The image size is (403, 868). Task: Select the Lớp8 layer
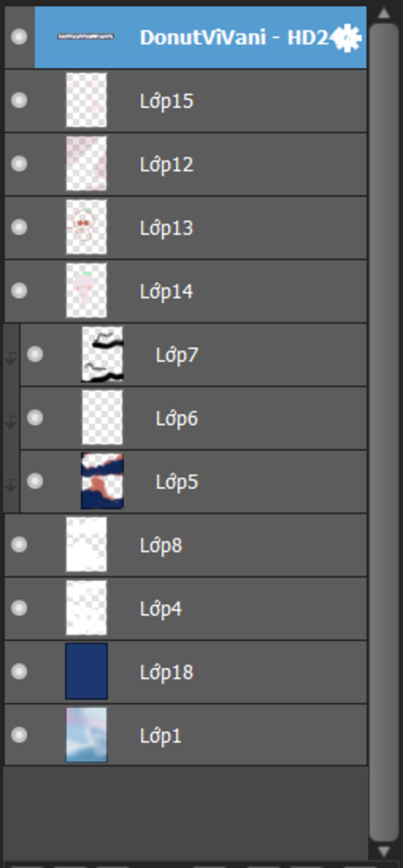[x=185, y=545]
